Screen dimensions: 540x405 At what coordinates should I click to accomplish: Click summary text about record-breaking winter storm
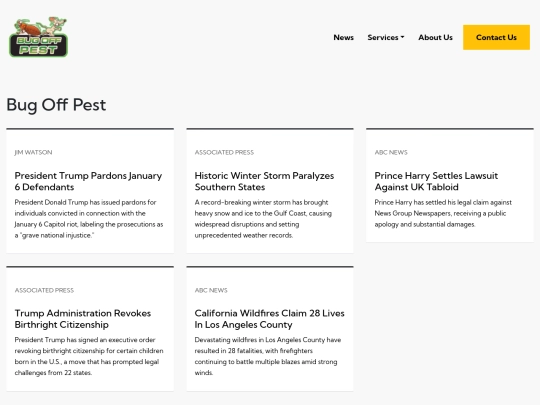(263, 219)
